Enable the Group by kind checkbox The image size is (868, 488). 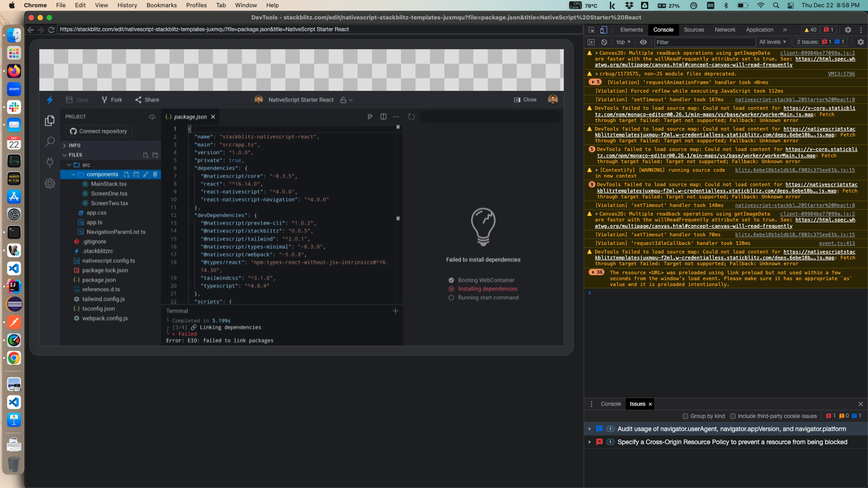685,416
